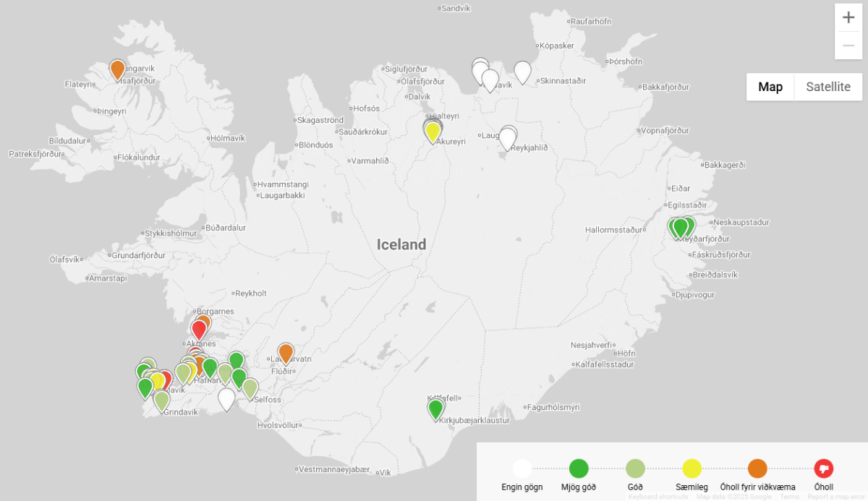
Task: Open the light green marker above Grindavík
Action: (x=161, y=400)
